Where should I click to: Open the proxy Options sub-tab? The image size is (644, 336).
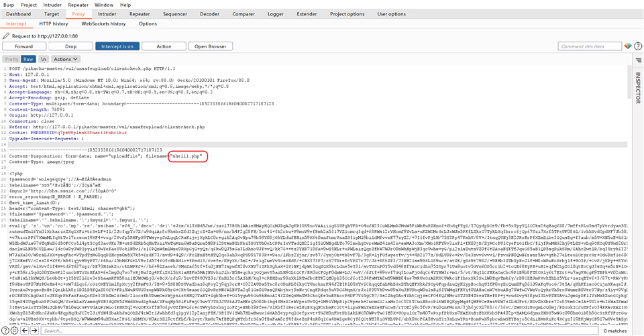pyautogui.click(x=148, y=24)
